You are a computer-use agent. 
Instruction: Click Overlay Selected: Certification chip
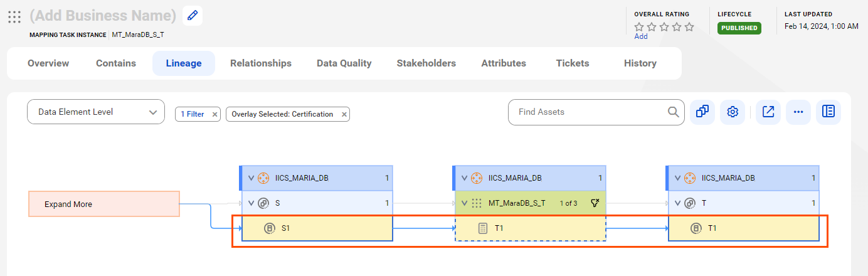282,114
